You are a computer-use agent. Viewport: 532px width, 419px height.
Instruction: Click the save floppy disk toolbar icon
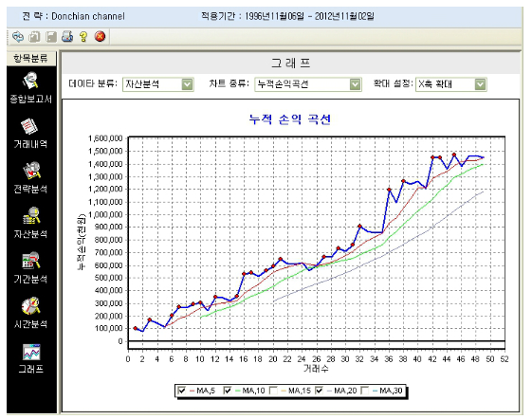click(x=51, y=37)
